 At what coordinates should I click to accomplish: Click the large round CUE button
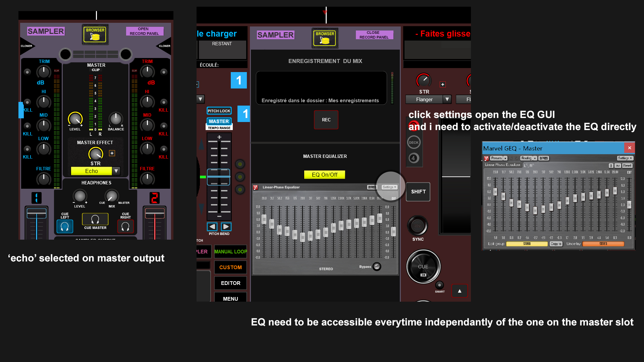pyautogui.click(x=423, y=267)
